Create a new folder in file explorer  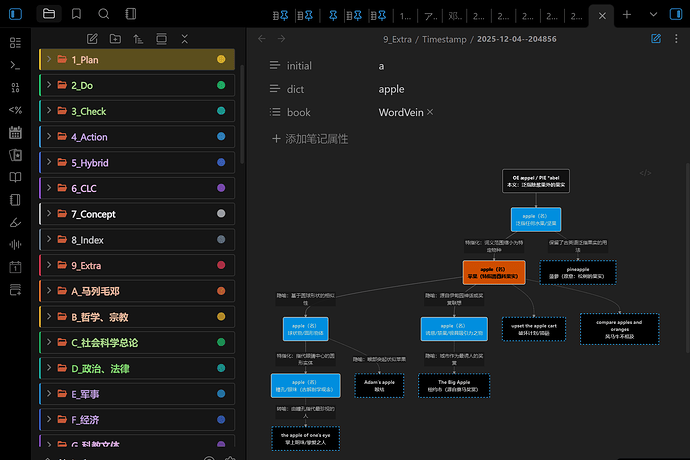coord(115,38)
